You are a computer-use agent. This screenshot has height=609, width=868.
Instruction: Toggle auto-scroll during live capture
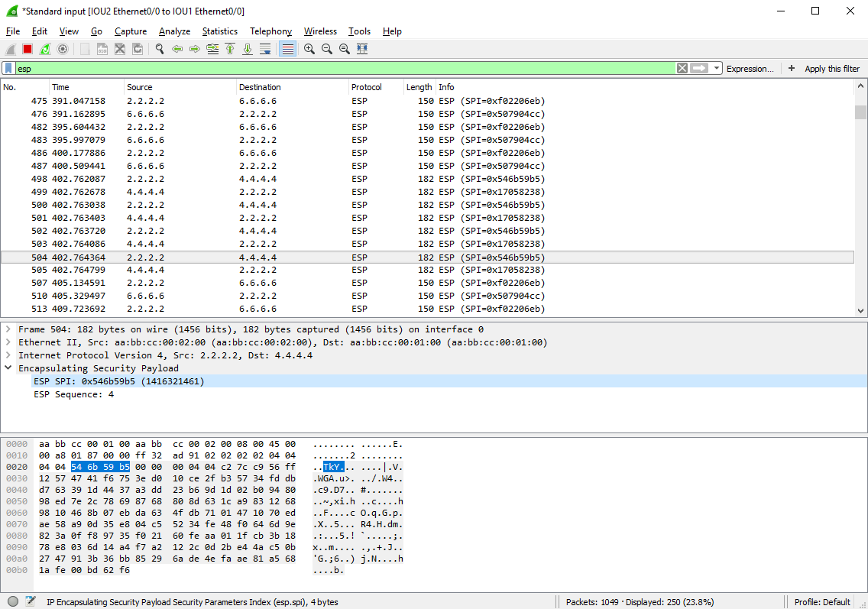click(x=265, y=49)
